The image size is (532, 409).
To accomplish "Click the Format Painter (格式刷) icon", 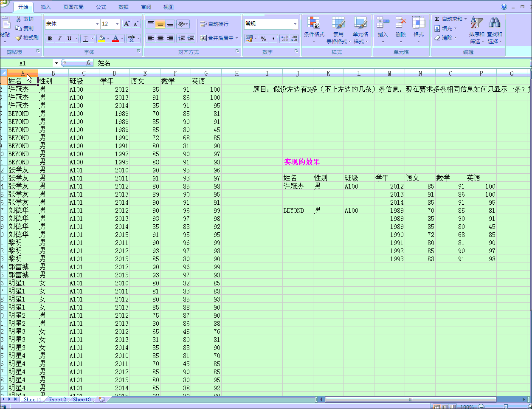I will [19, 38].
